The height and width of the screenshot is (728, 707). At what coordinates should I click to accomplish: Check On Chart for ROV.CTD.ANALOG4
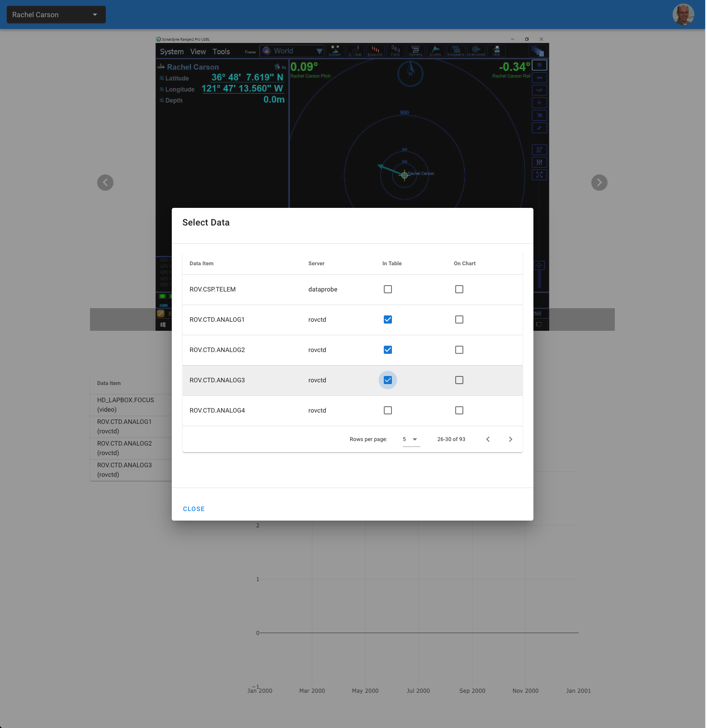click(x=459, y=410)
